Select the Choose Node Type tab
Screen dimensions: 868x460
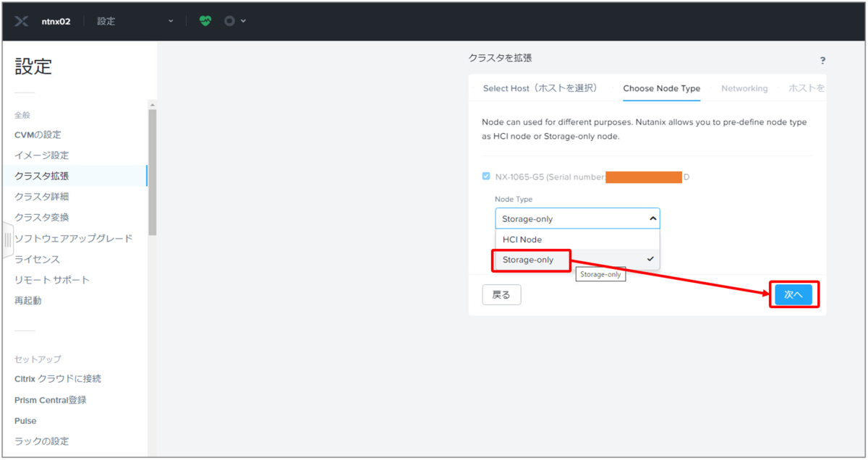(661, 88)
